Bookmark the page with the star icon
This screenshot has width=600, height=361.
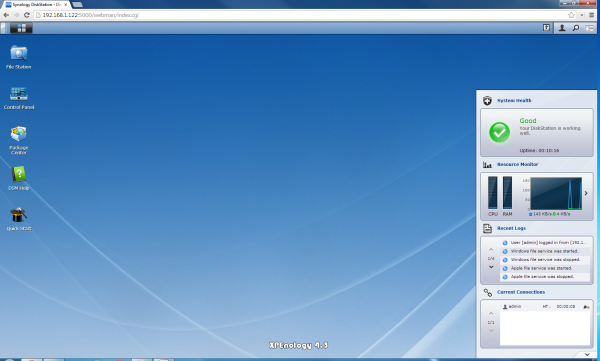pyautogui.click(x=571, y=15)
